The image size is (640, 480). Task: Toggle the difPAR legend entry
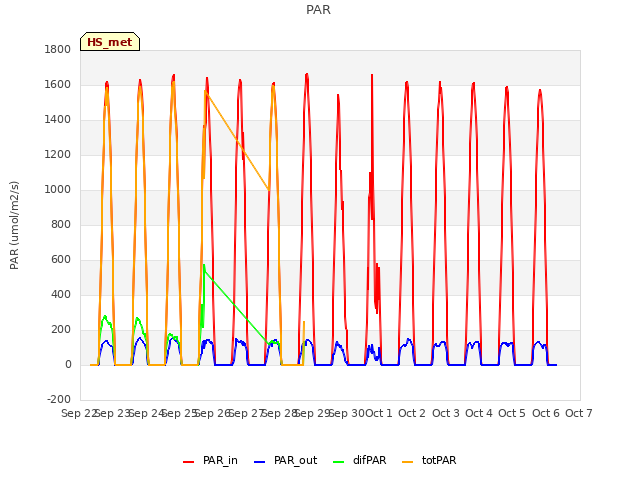(359, 460)
